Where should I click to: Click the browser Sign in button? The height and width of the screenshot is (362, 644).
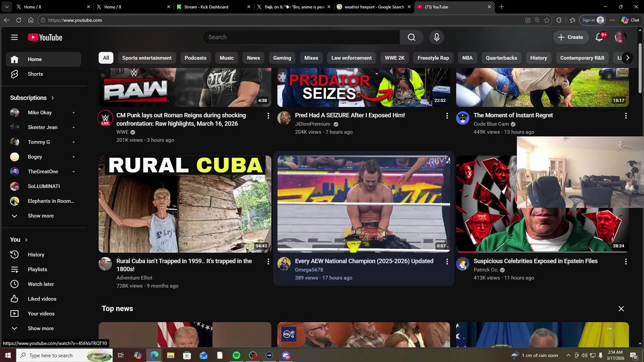pos(593,20)
